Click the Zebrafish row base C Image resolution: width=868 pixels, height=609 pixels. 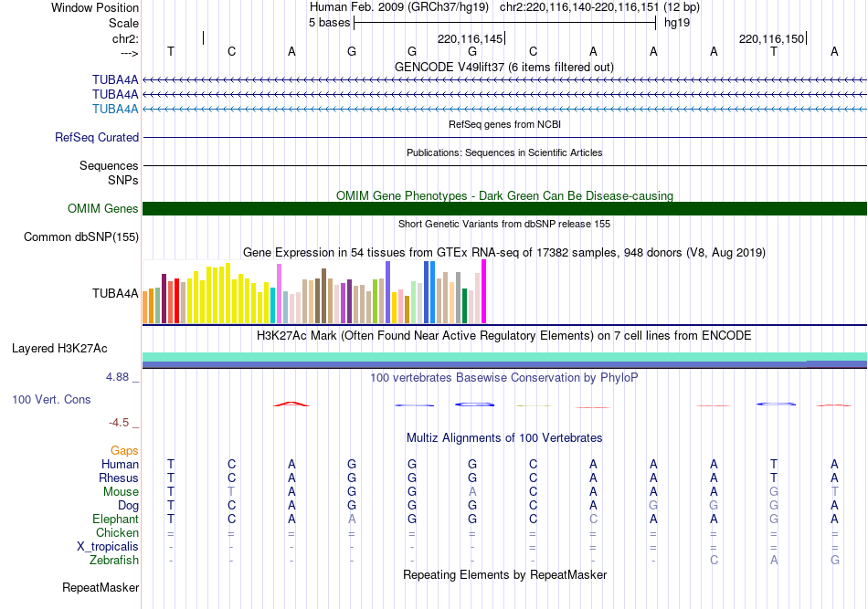point(715,561)
